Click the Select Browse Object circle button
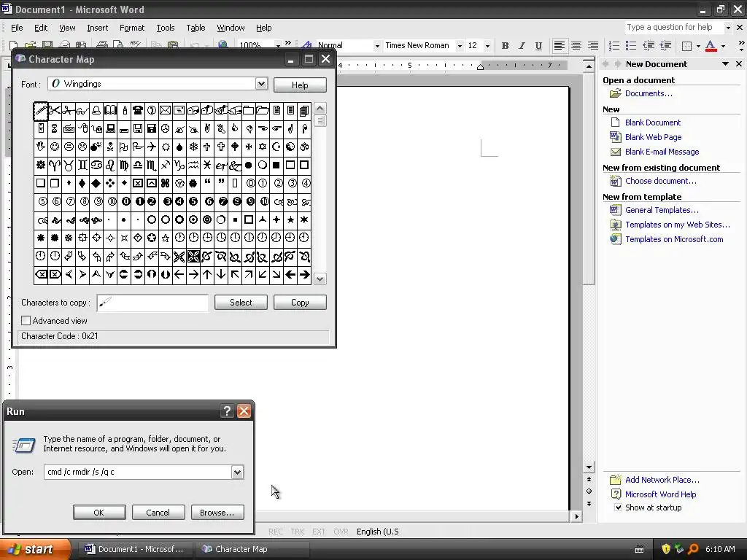This screenshot has height=560, width=747. tap(589, 491)
